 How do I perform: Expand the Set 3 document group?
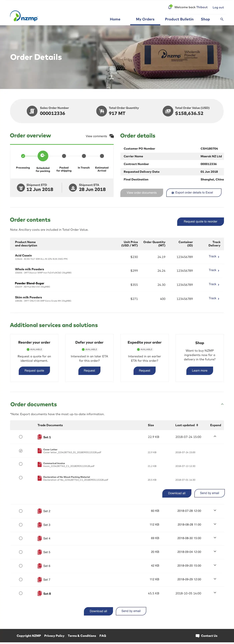215,525
